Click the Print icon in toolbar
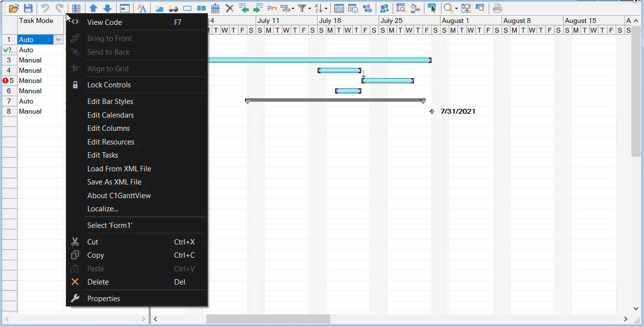This screenshot has width=644, height=327. [497, 8]
